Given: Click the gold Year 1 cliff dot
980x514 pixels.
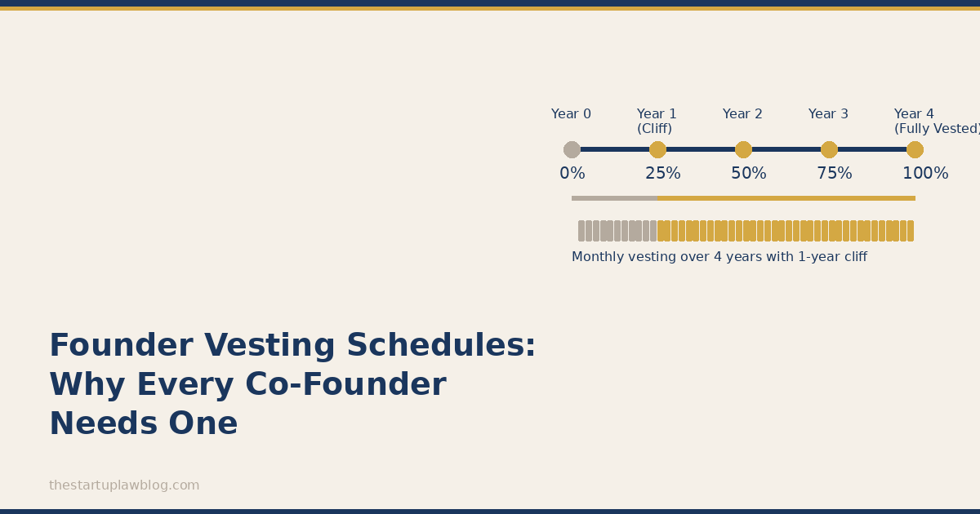Looking at the screenshot, I should (657, 149).
